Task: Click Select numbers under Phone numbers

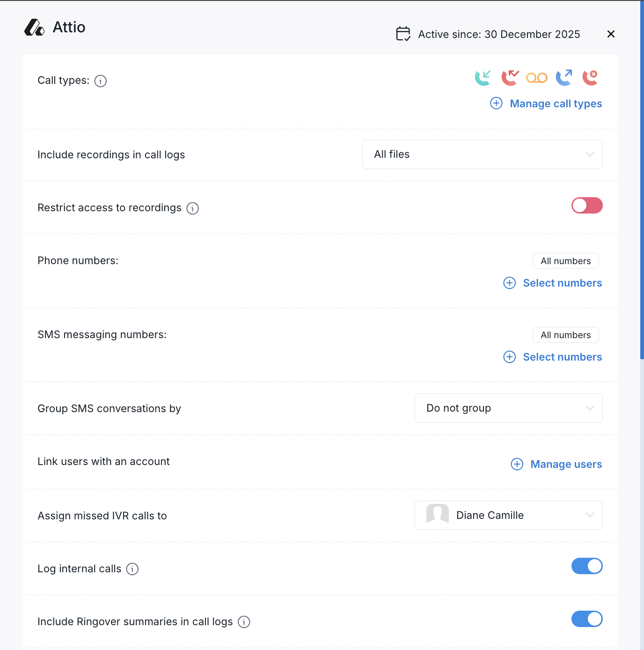Action: pos(562,283)
